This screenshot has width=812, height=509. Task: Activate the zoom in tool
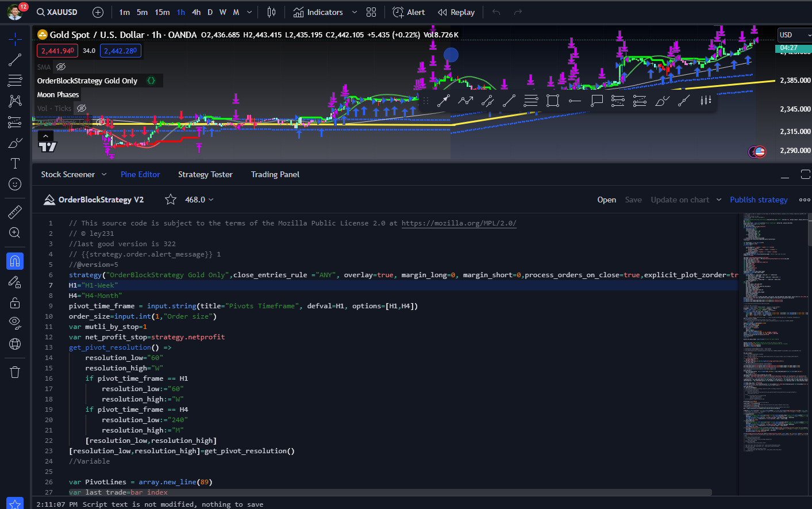[x=15, y=233]
